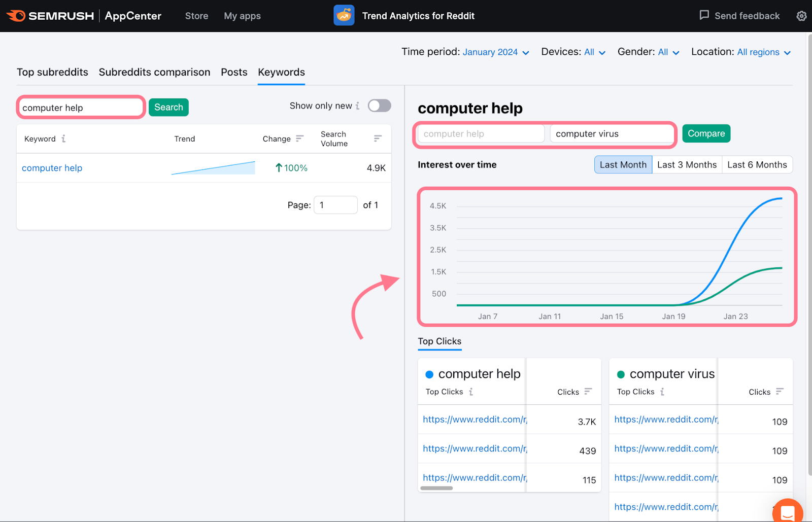Sort by the Search Volume column icon
Screen dimensions: 812x522
click(378, 138)
